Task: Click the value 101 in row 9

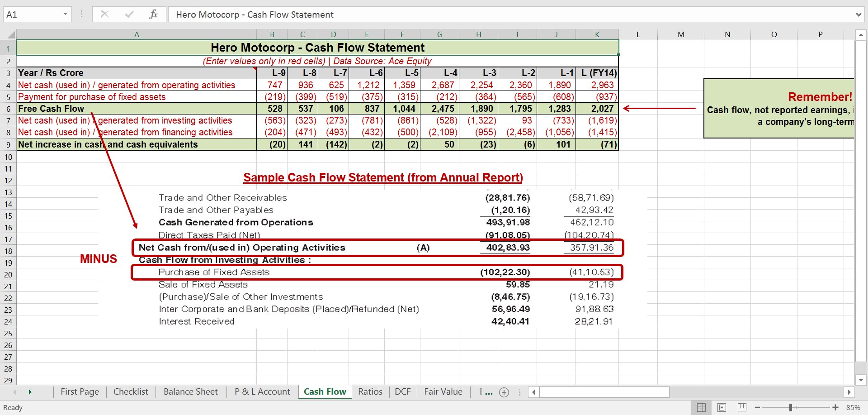Action: [556, 144]
